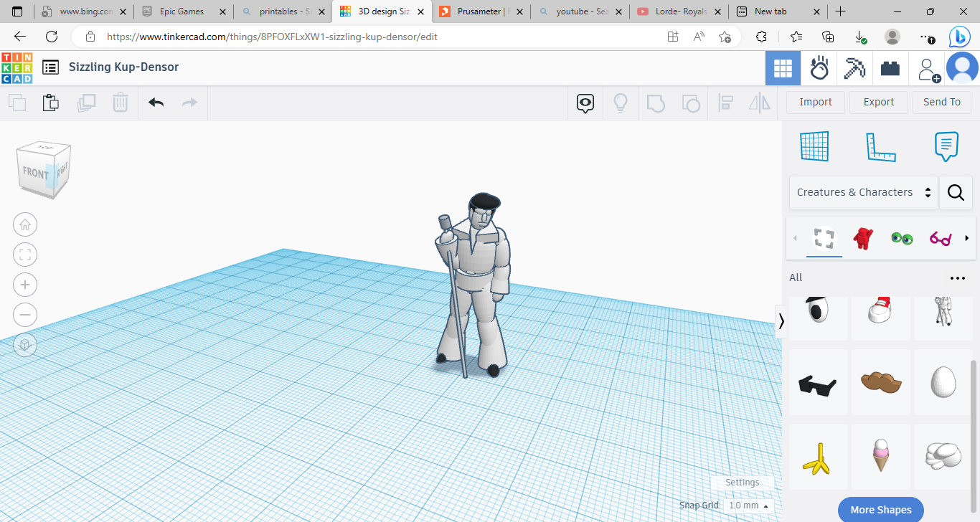The height and width of the screenshot is (522, 980).
Task: Advance shape categories carousel to the right
Action: click(x=967, y=238)
